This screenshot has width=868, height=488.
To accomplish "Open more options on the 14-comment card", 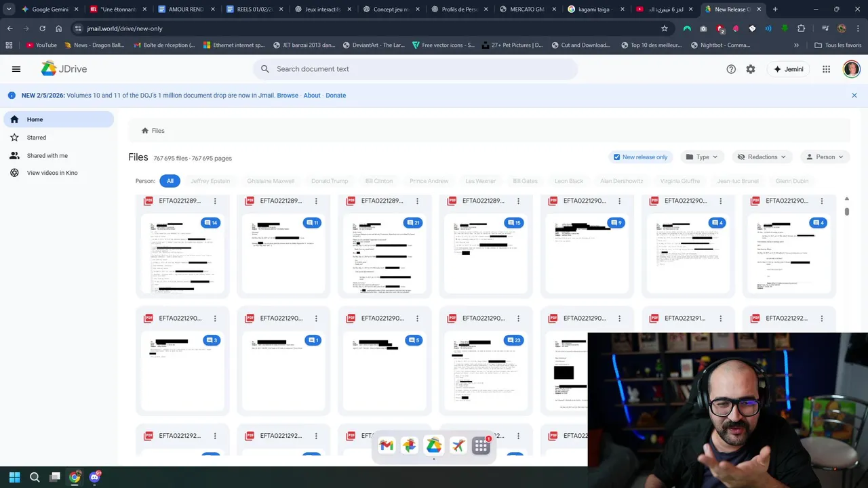I will [x=215, y=201].
